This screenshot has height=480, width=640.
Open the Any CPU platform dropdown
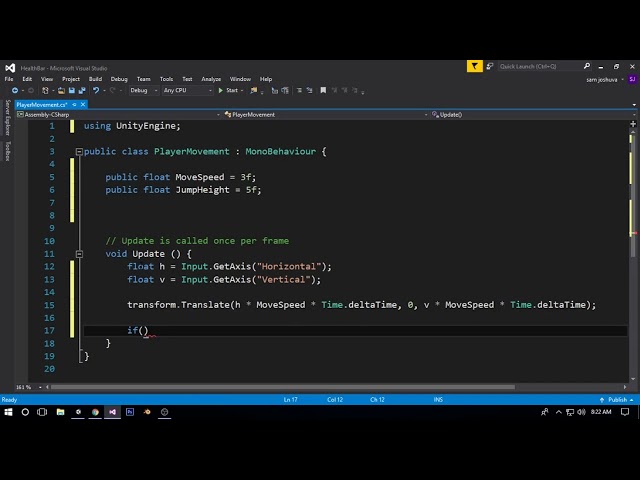pyautogui.click(x=187, y=91)
